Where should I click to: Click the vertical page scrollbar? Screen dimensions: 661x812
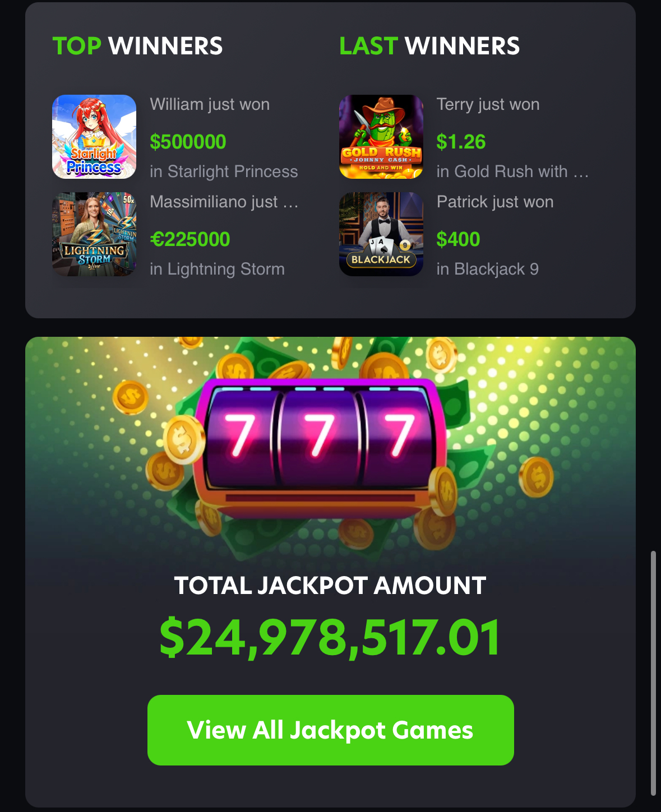point(653,673)
